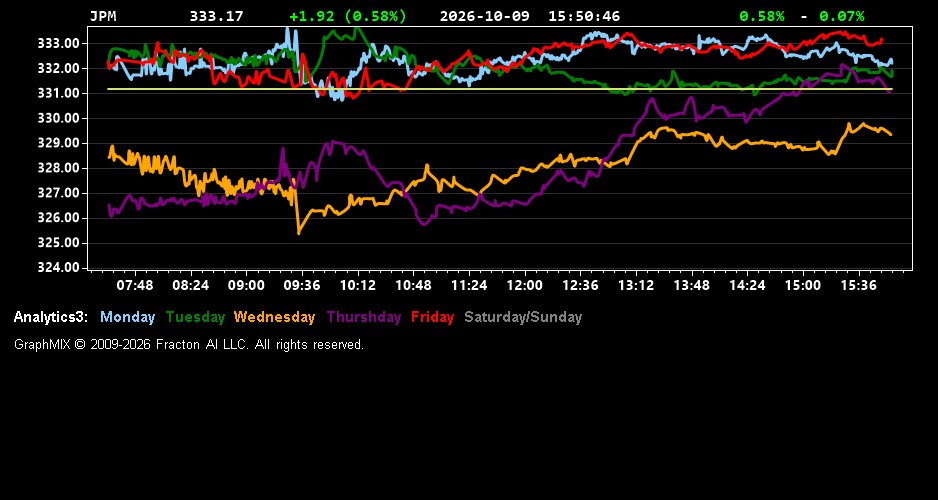938x500 pixels.
Task: Click the 09:00 time axis label
Action: (x=246, y=286)
